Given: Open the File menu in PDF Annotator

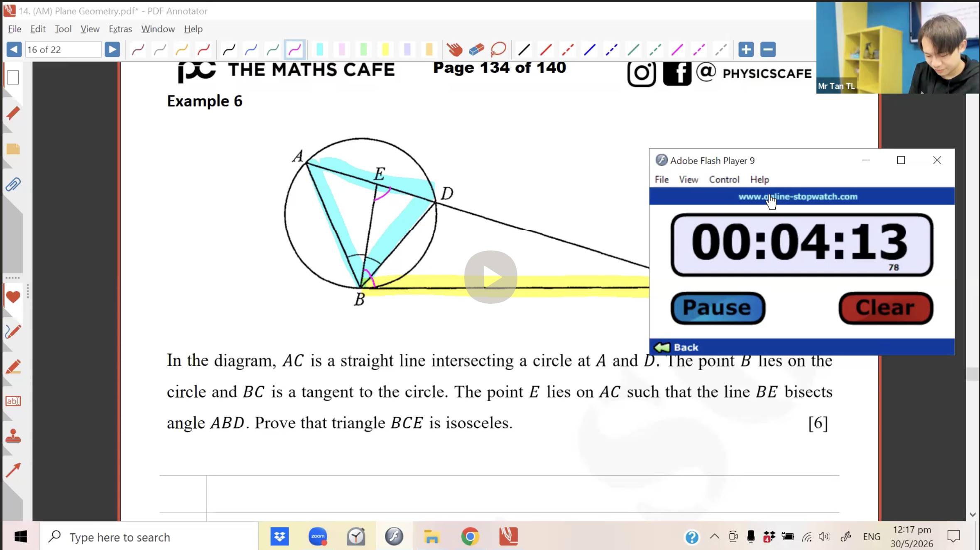Looking at the screenshot, I should pos(15,29).
